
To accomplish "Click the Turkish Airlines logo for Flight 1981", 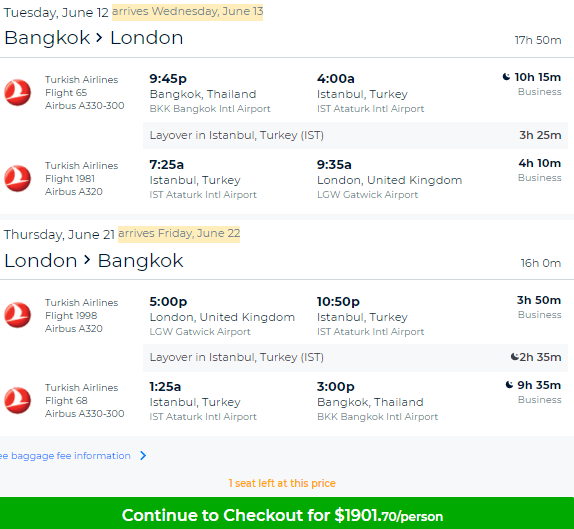I will pyautogui.click(x=17, y=178).
